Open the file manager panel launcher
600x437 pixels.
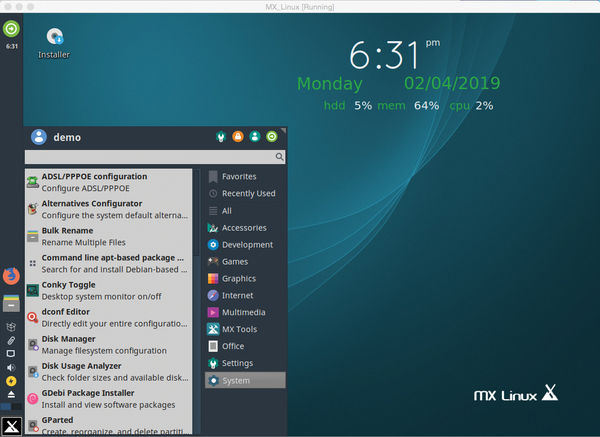click(x=11, y=303)
